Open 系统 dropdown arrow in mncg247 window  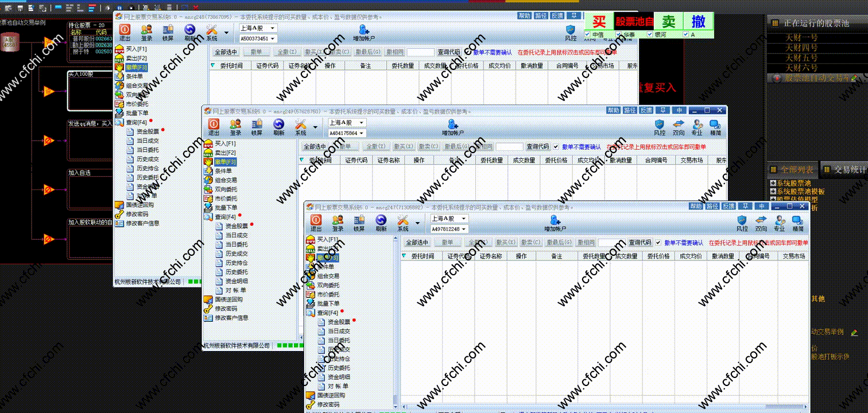pos(417,222)
